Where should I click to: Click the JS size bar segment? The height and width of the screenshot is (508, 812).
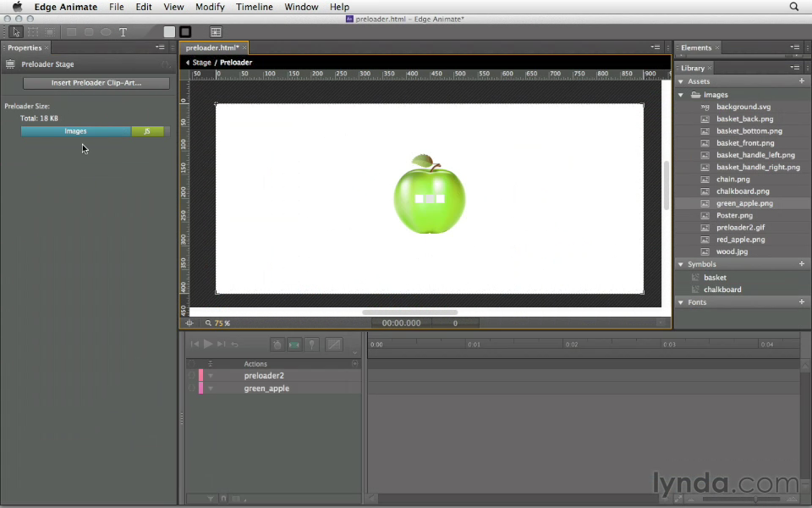(x=147, y=131)
